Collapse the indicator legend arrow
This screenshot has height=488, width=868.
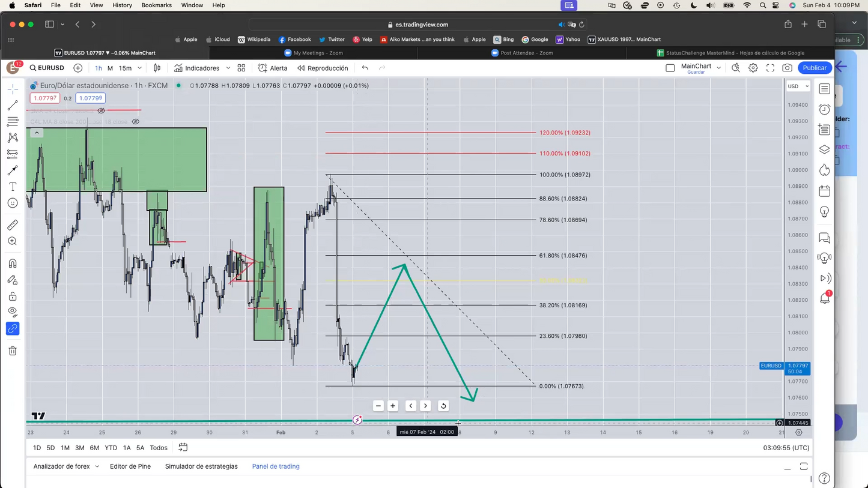pos(37,133)
